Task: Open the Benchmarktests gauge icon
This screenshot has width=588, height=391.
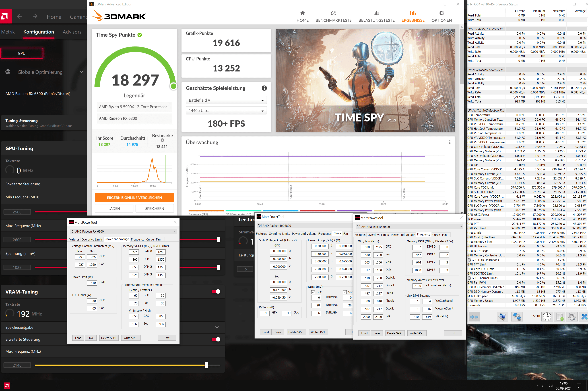Action: 333,13
